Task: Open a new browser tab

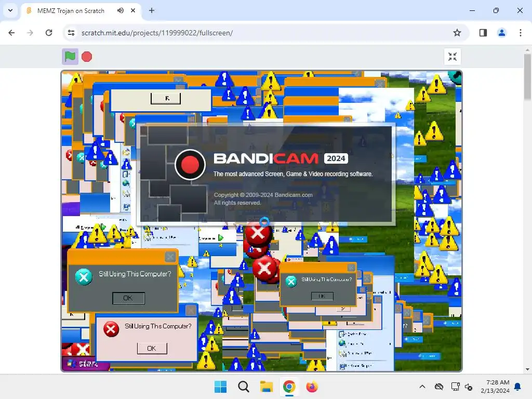Action: tap(152, 10)
